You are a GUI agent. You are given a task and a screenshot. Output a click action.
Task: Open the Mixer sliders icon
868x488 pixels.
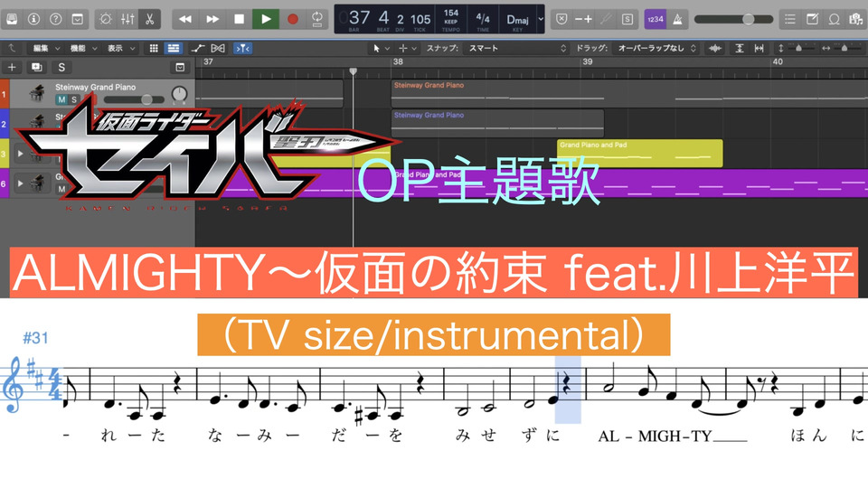pos(127,19)
